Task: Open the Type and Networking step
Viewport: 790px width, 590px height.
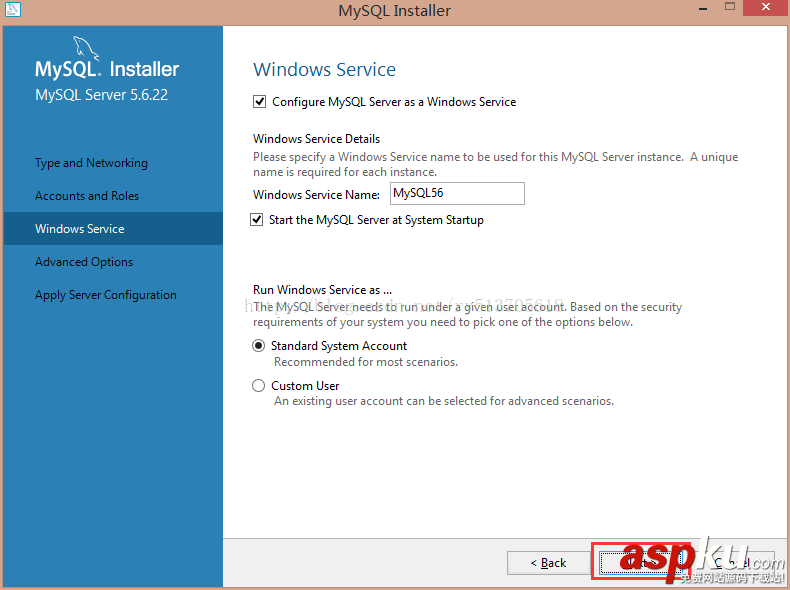Action: point(91,163)
